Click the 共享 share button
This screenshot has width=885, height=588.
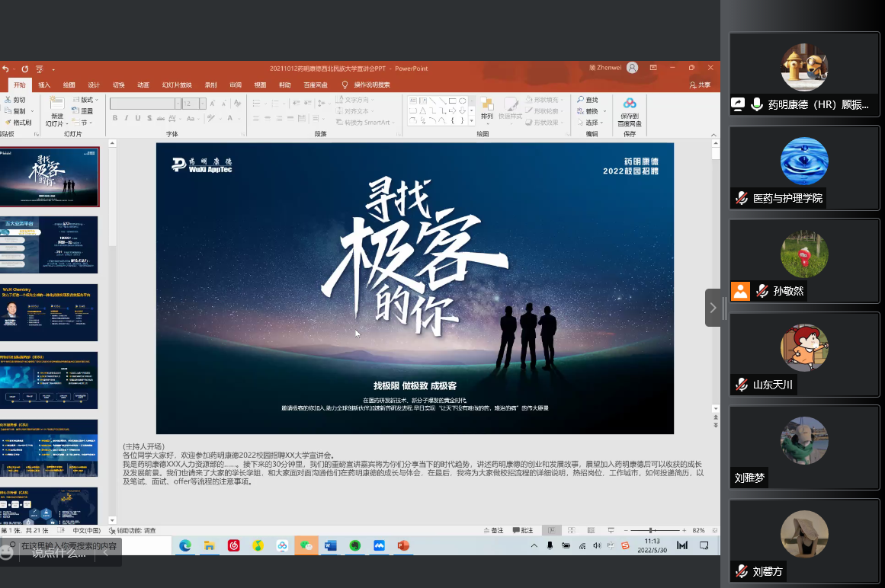pos(700,85)
